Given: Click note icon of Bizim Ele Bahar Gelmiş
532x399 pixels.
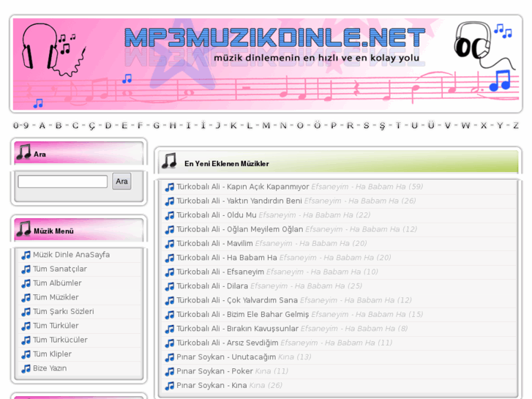Looking at the screenshot, I should point(169,315).
